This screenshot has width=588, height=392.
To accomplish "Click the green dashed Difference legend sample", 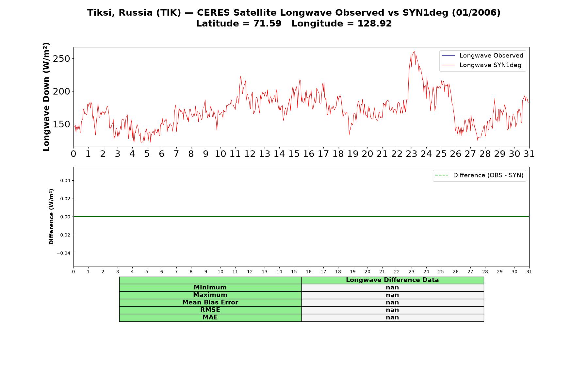I will point(442,175).
